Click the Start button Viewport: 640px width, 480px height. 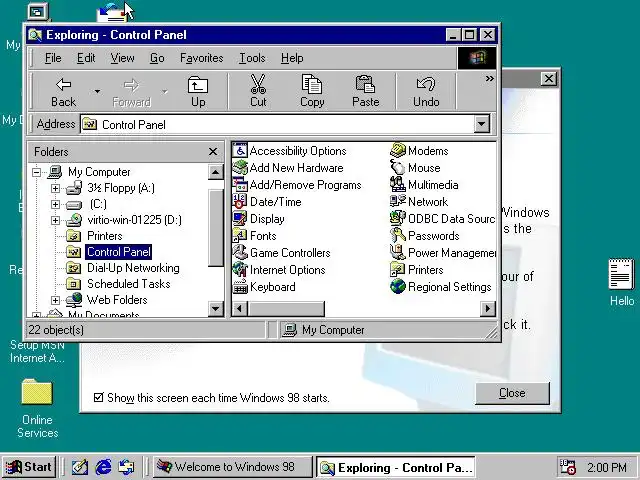[x=29, y=467]
